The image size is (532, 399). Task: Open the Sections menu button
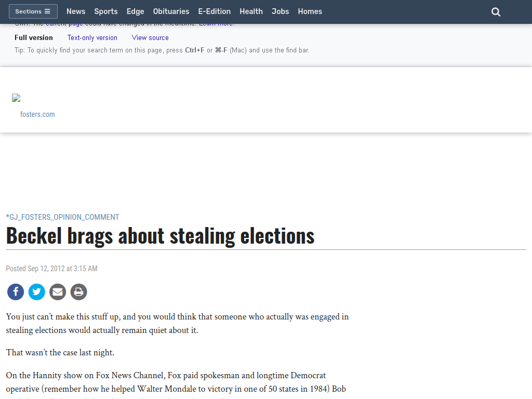[33, 11]
